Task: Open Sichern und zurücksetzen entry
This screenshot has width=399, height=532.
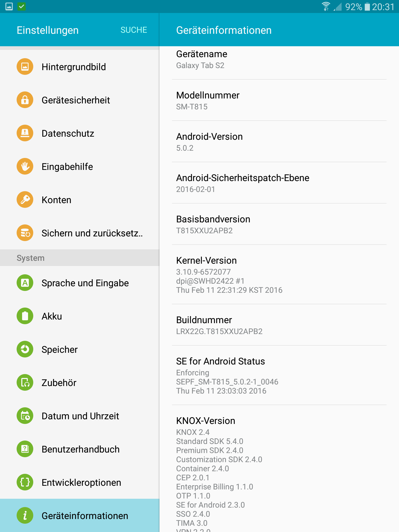Action: (79, 233)
